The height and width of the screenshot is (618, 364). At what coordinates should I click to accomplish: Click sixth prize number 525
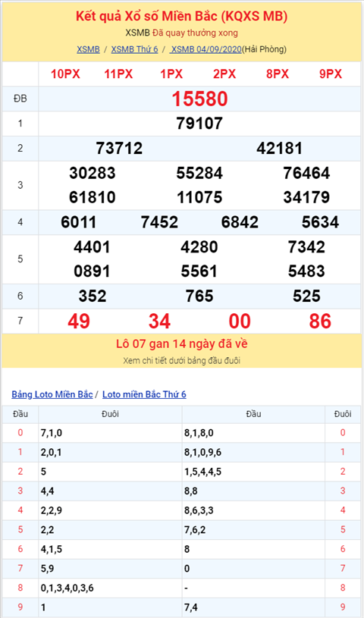[x=306, y=296]
